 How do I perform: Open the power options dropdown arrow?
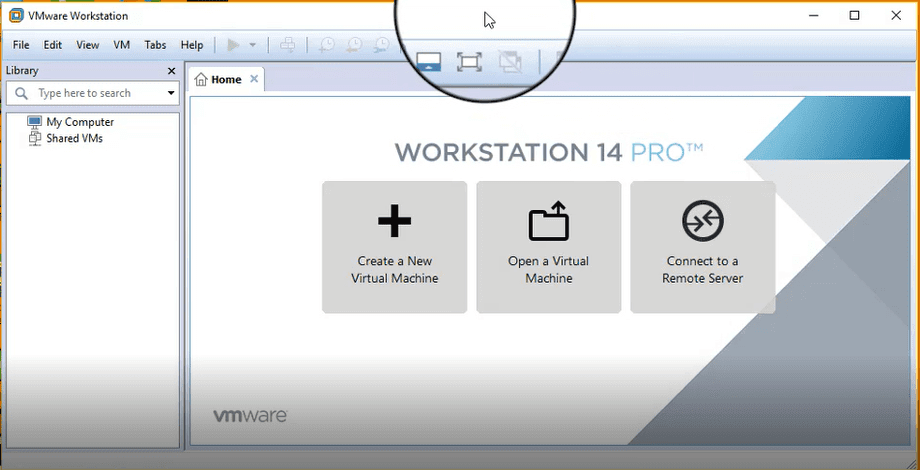coord(253,45)
